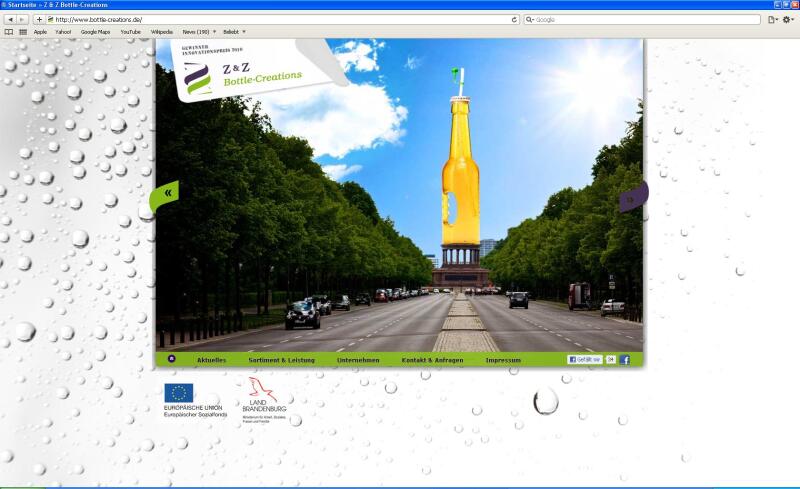The height and width of the screenshot is (489, 800).
Task: Open the reading list book icon
Action: point(10,31)
